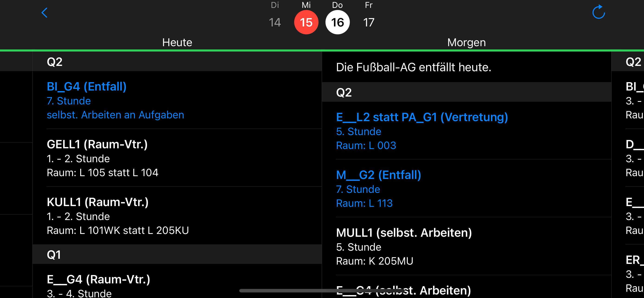Tap the blue back chevron
This screenshot has width=644, height=298.
45,13
